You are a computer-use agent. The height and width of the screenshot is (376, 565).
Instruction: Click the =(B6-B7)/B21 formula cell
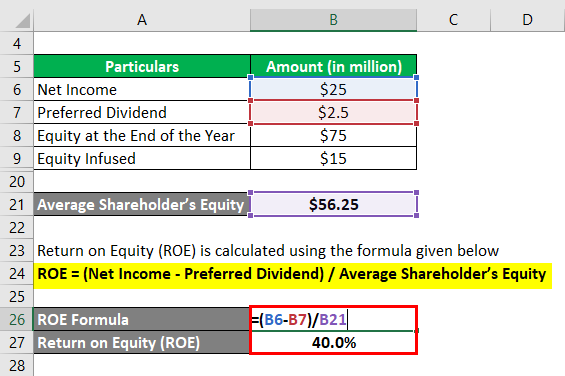[x=333, y=320]
